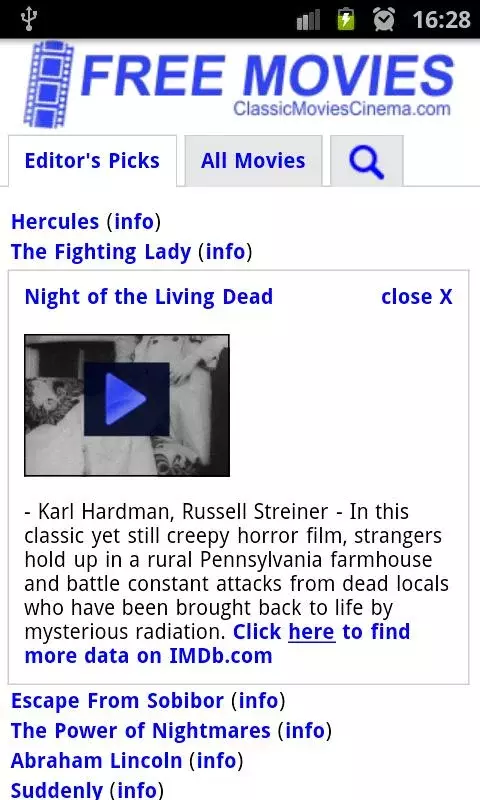Show info for Abraham Lincoln
Screen dimensions: 480x800
tap(216, 761)
